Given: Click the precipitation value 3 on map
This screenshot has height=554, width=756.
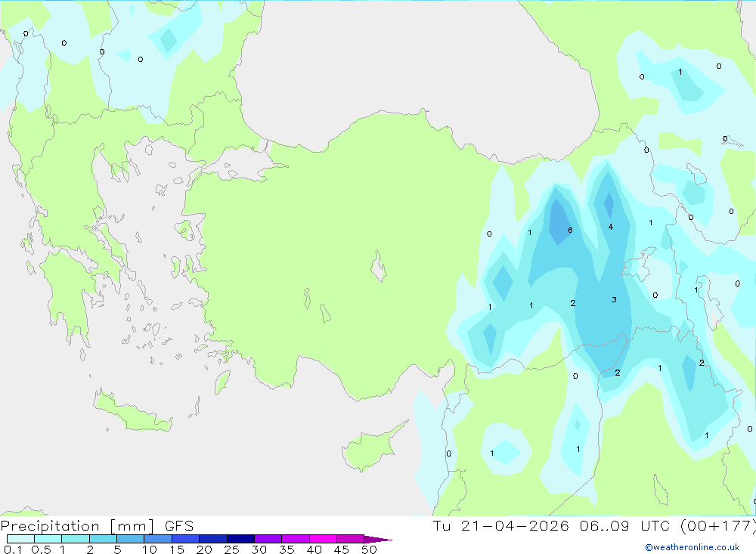Looking at the screenshot, I should (x=614, y=299).
